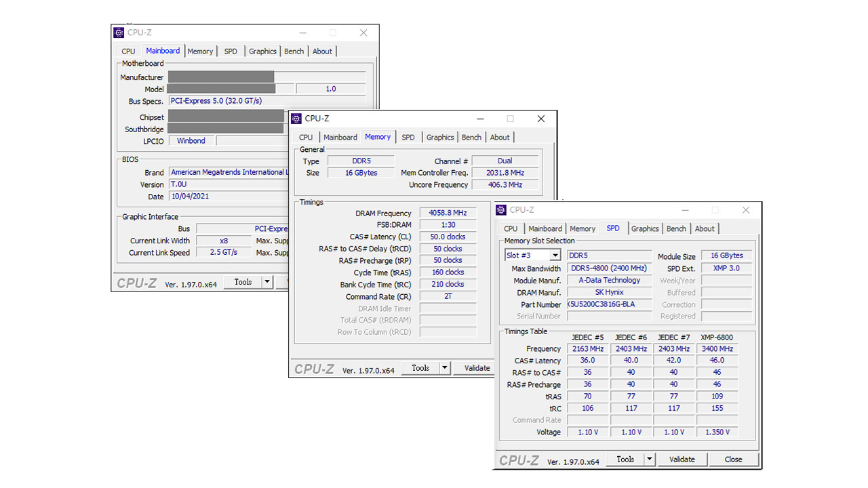Screen dimensions: 868x488
Task: Click the memory Size field 16 GBytes
Action: tap(361, 173)
